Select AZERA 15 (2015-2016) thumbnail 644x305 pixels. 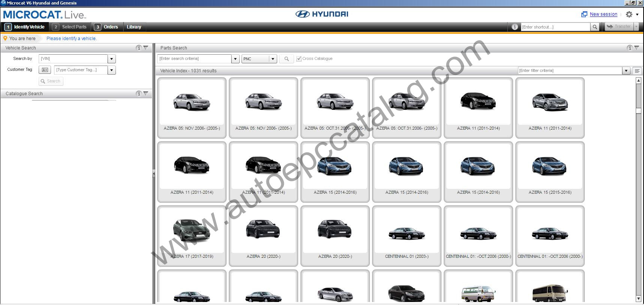pos(550,172)
